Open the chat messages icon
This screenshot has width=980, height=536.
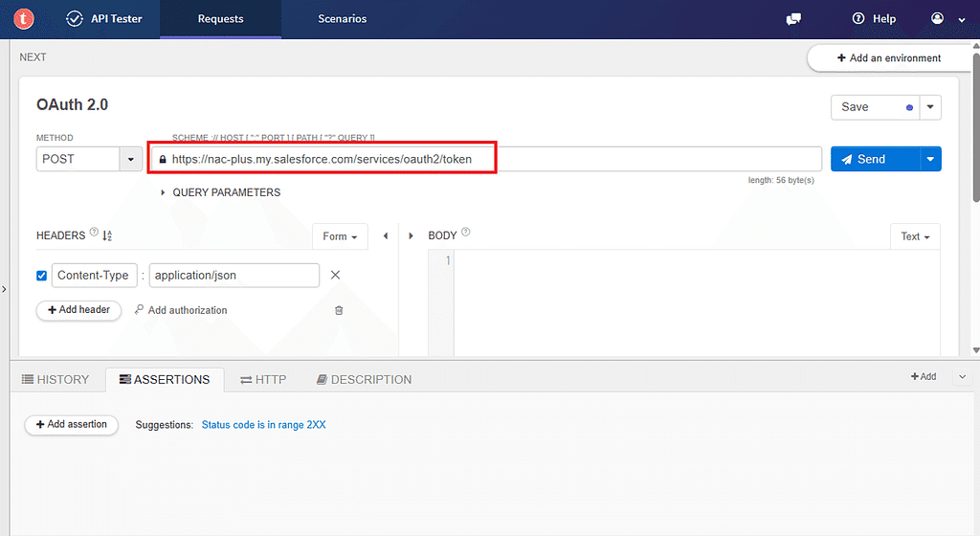coord(793,19)
